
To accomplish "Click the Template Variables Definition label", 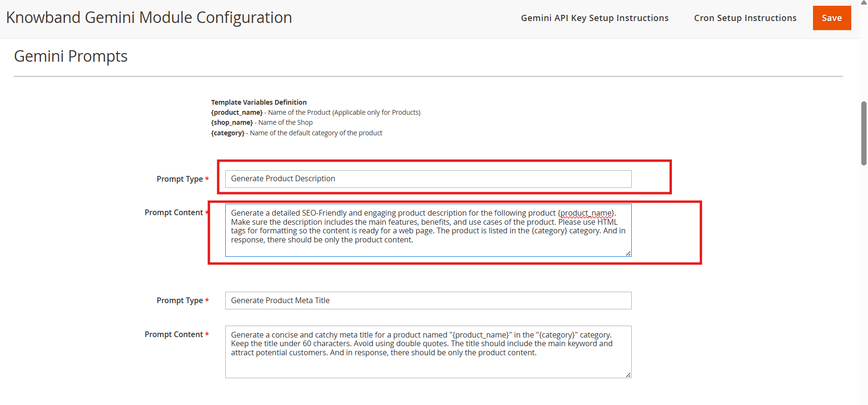I will [x=259, y=102].
